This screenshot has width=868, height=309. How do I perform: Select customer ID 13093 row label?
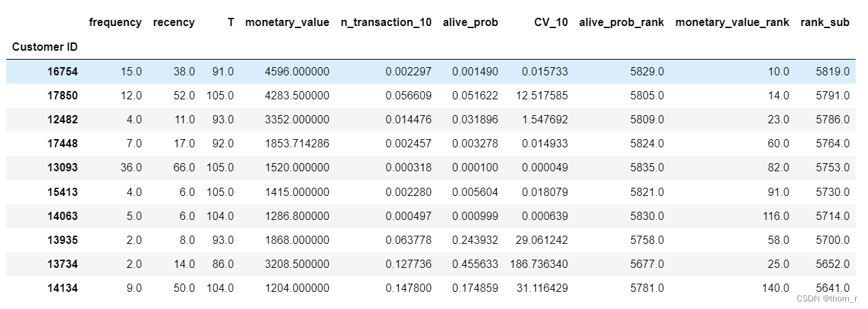pyautogui.click(x=62, y=168)
